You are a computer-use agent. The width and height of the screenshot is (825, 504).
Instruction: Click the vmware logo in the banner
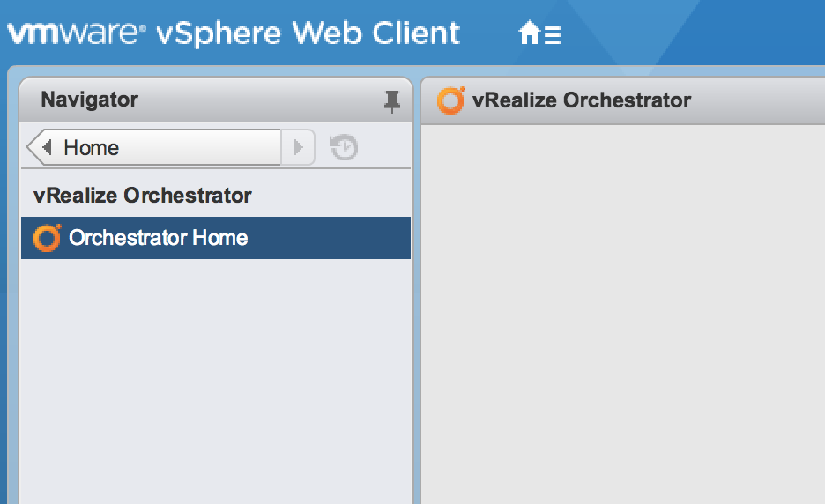point(73,33)
